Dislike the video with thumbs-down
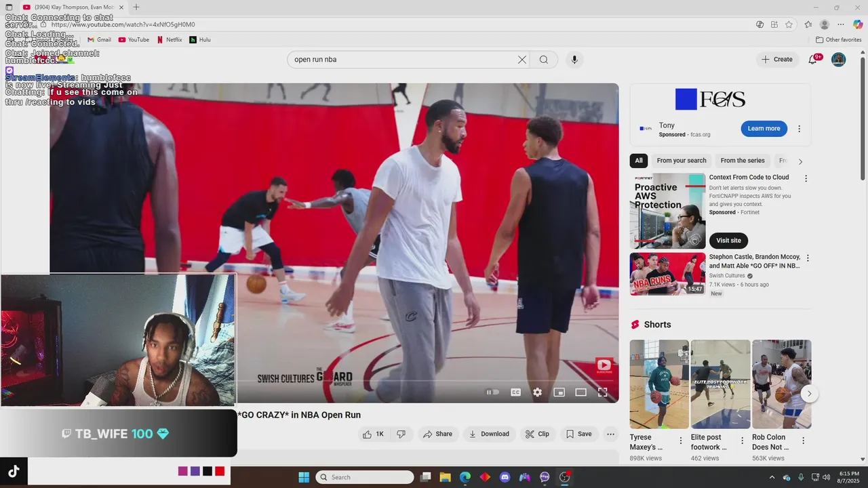Screen dimensions: 868x488 point(401,434)
